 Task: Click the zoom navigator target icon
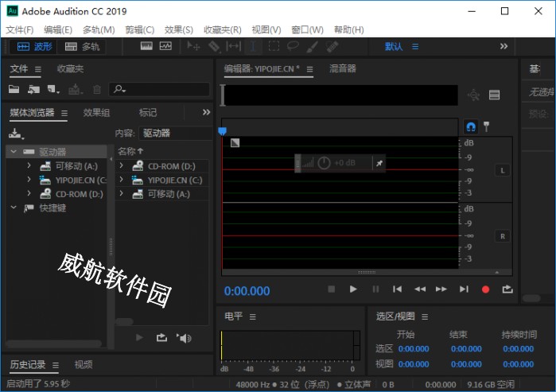473,95
